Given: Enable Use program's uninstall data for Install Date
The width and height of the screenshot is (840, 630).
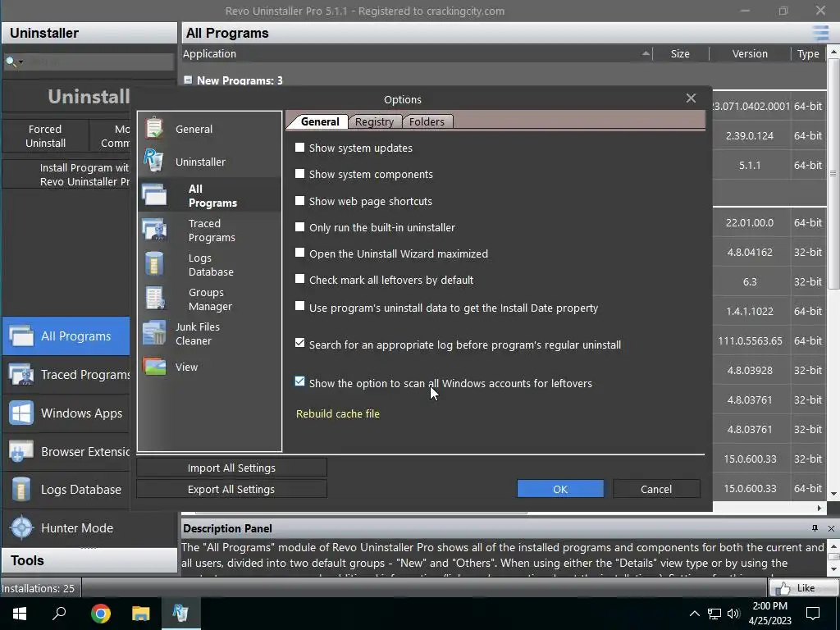Looking at the screenshot, I should pyautogui.click(x=300, y=306).
